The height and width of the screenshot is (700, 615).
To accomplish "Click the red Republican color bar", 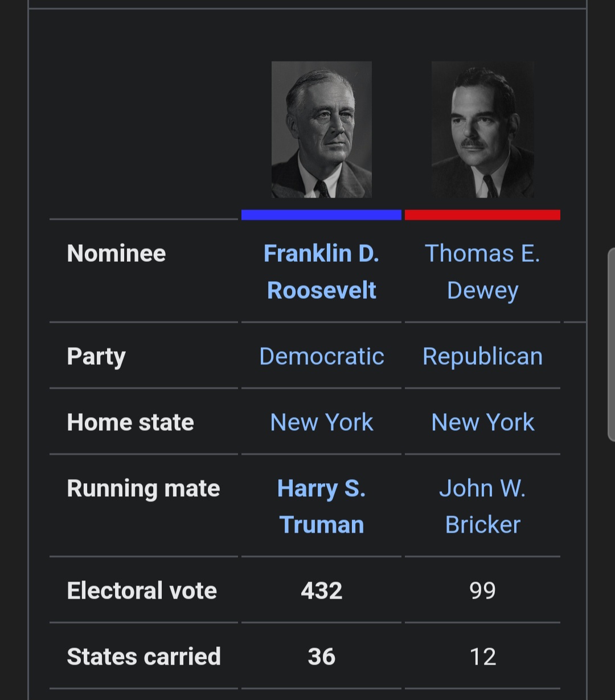I will [482, 215].
